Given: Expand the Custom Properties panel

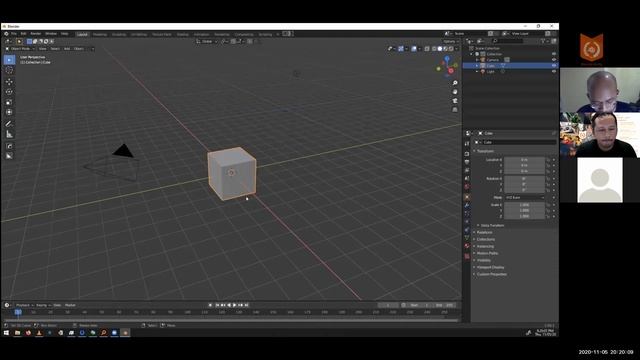Looking at the screenshot, I should tap(490, 274).
